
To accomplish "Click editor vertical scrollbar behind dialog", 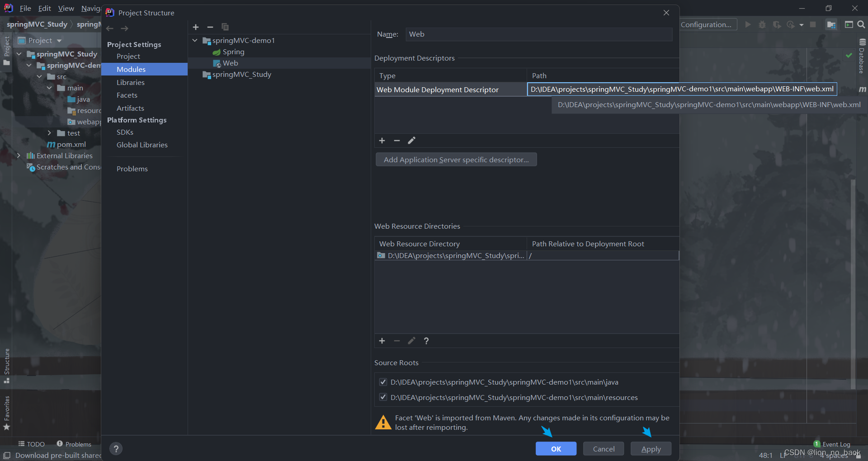I will point(853,285).
